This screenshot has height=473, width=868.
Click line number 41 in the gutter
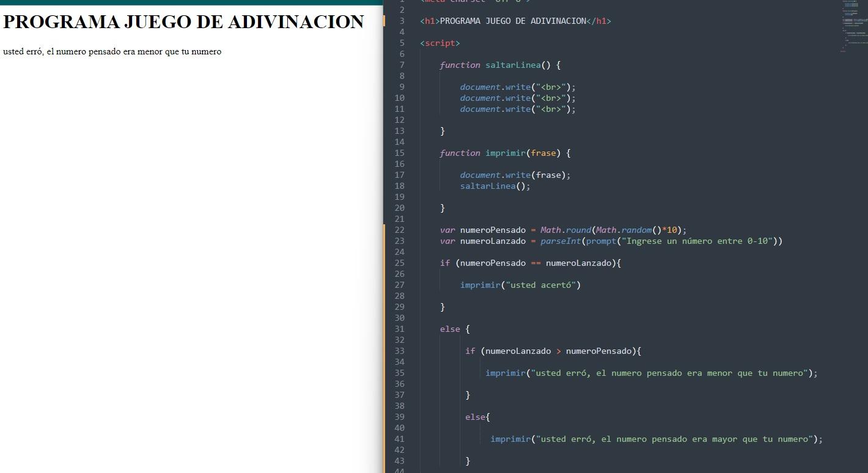click(x=399, y=439)
